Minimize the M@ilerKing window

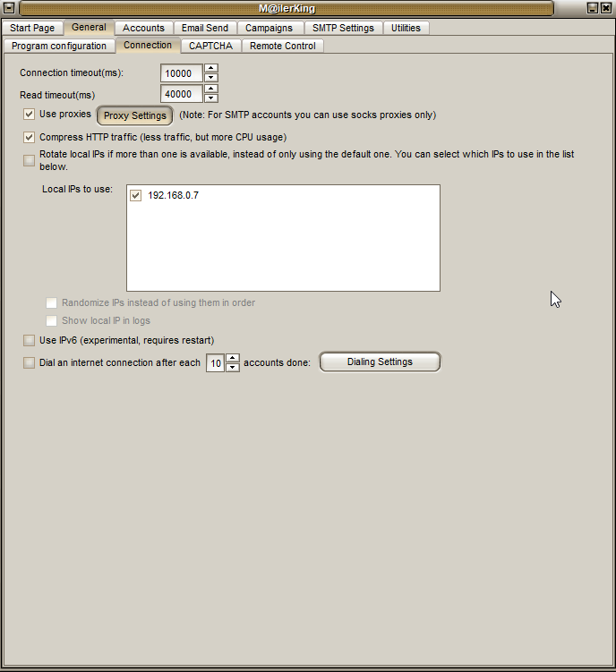tap(593, 8)
